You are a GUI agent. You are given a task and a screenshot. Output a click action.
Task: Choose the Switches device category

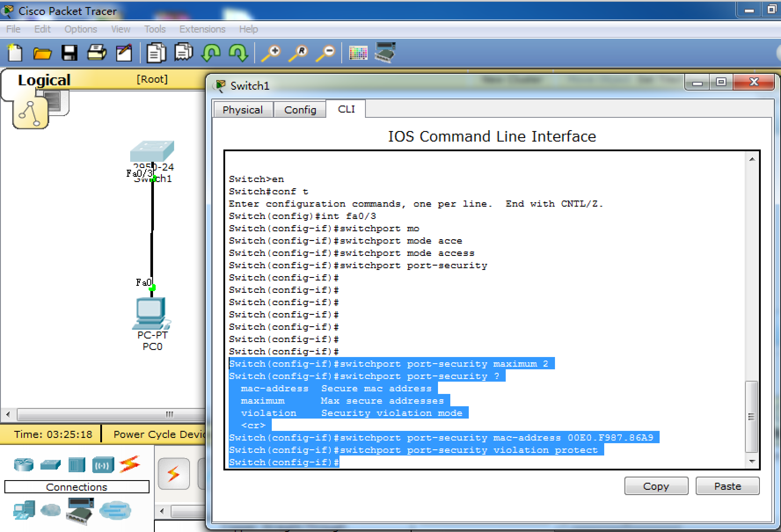pyautogui.click(x=51, y=464)
